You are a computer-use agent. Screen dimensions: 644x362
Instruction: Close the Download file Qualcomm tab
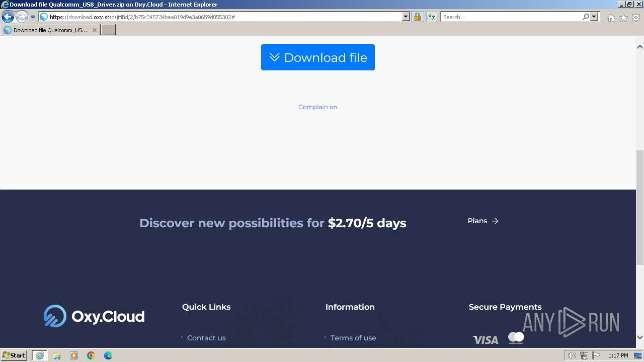click(x=94, y=30)
